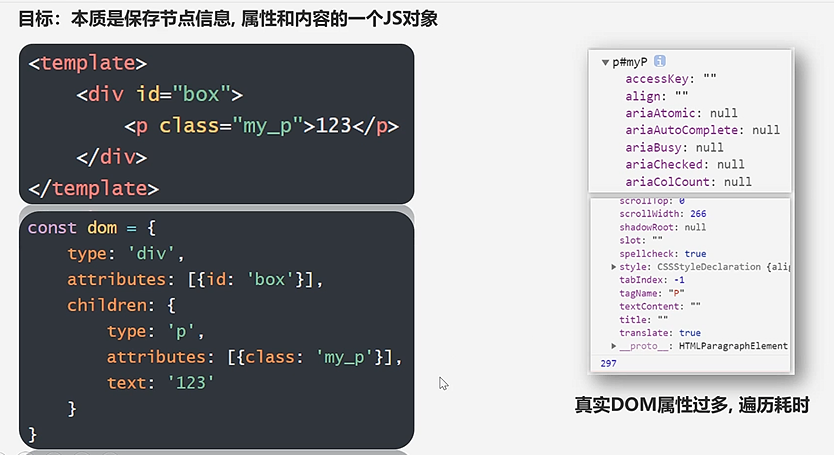Image resolution: width=834 pixels, height=455 pixels.
Task: Click the accessKey property row
Action: [671, 79]
